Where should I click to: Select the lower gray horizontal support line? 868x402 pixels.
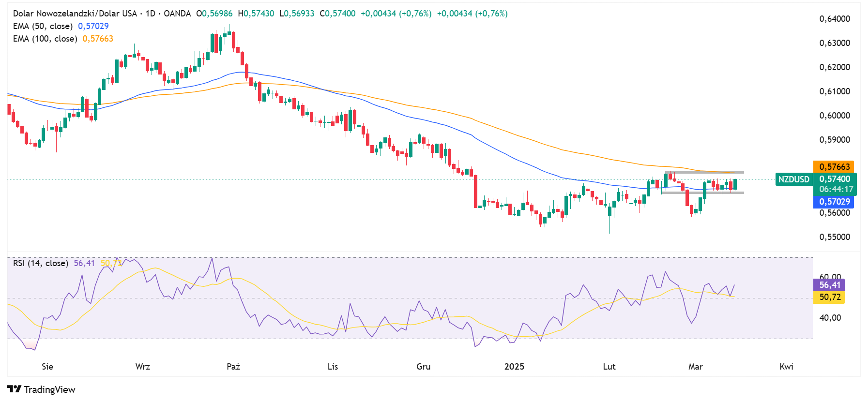(702, 193)
